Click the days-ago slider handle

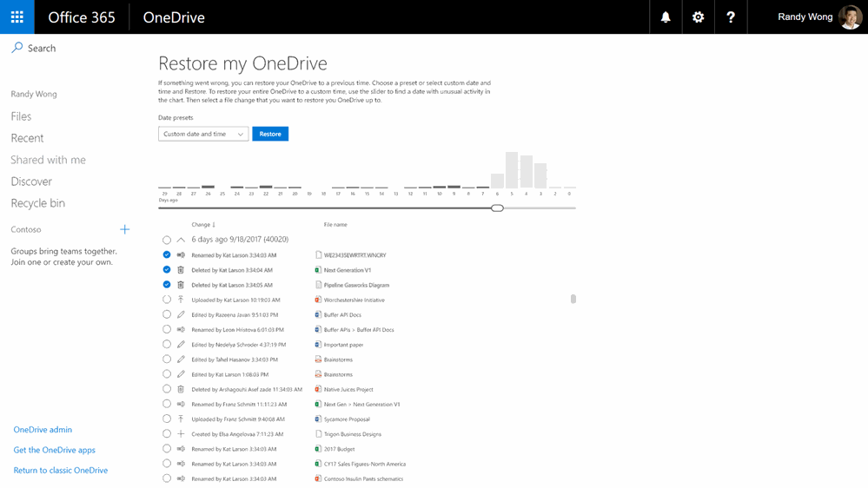tap(497, 208)
